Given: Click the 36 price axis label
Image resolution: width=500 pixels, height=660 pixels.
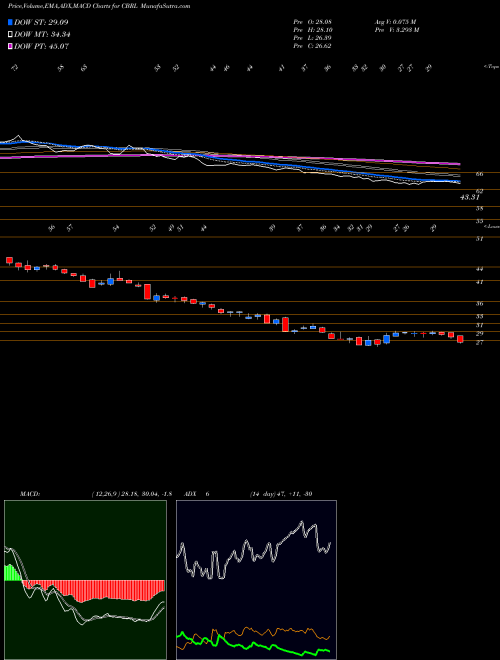Looking at the screenshot, I should click(x=479, y=303).
